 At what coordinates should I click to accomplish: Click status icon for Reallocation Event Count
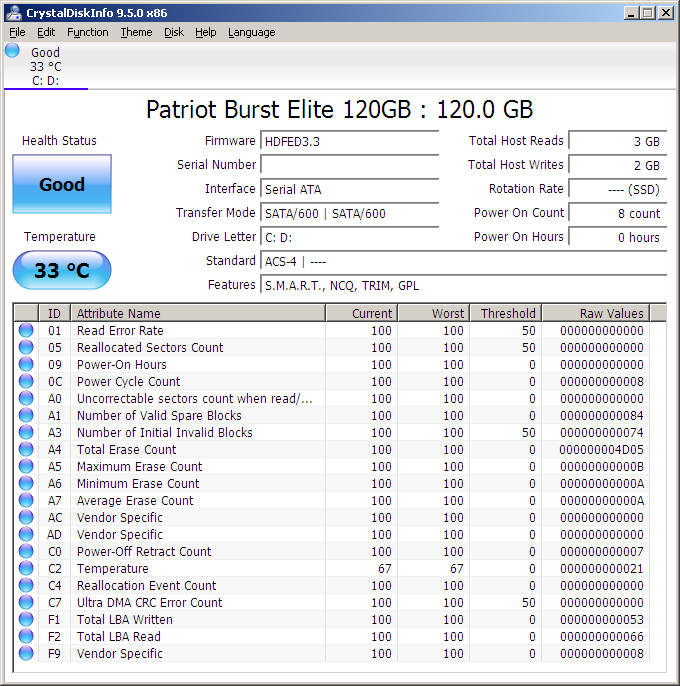click(x=26, y=585)
